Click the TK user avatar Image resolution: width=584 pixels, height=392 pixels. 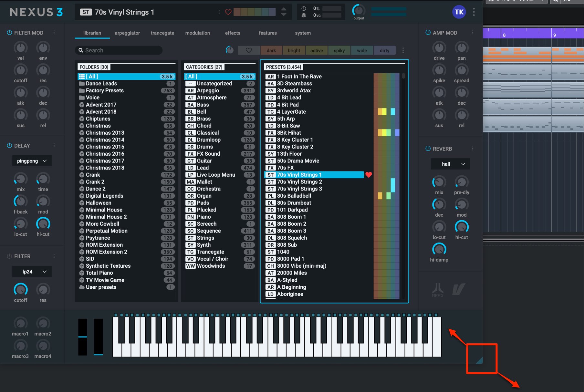(x=459, y=12)
